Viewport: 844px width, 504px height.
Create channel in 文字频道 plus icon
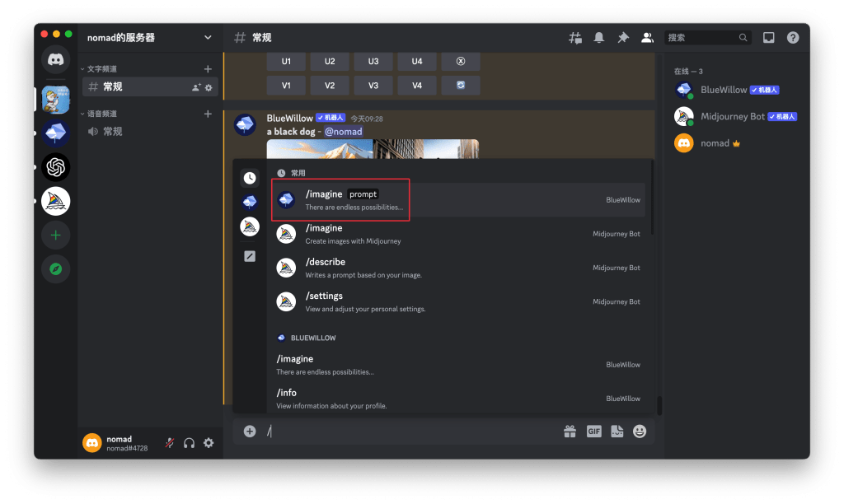(x=208, y=69)
